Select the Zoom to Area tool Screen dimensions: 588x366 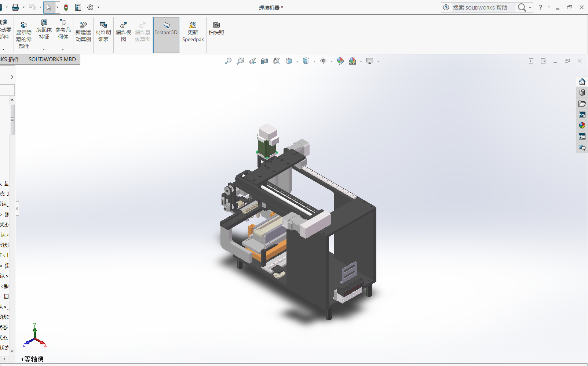point(240,61)
